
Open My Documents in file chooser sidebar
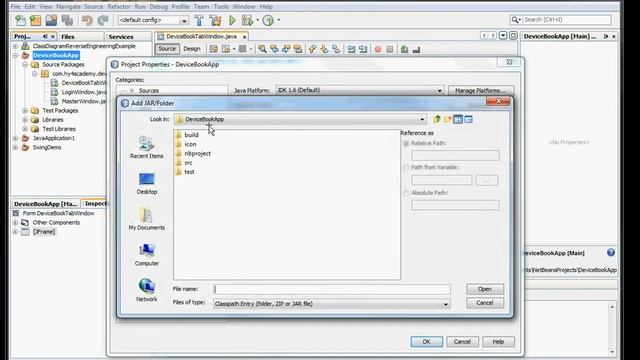click(147, 219)
